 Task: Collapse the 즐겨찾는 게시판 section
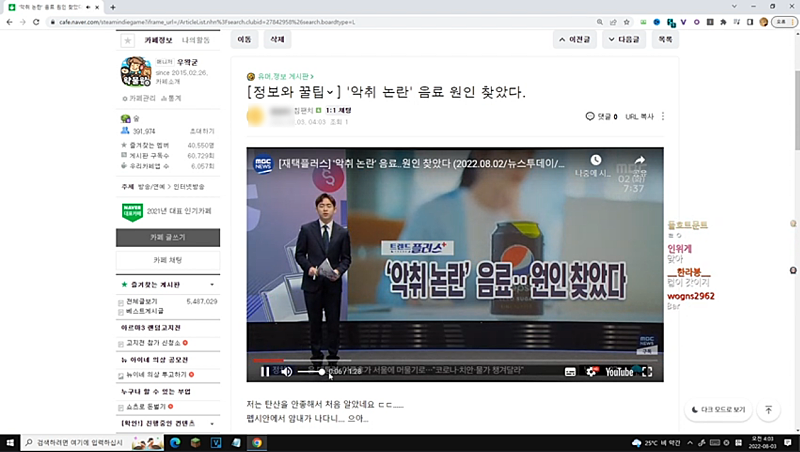click(212, 285)
